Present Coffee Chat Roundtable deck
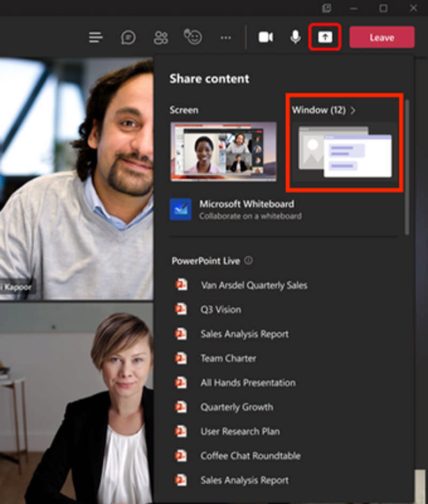 click(250, 456)
